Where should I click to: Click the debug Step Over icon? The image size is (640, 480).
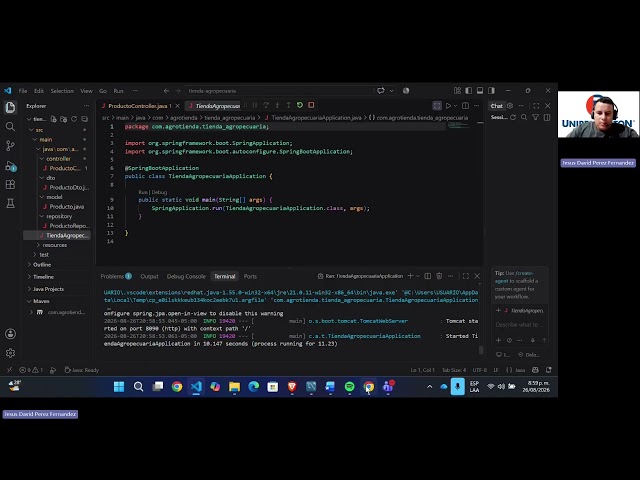click(266, 105)
